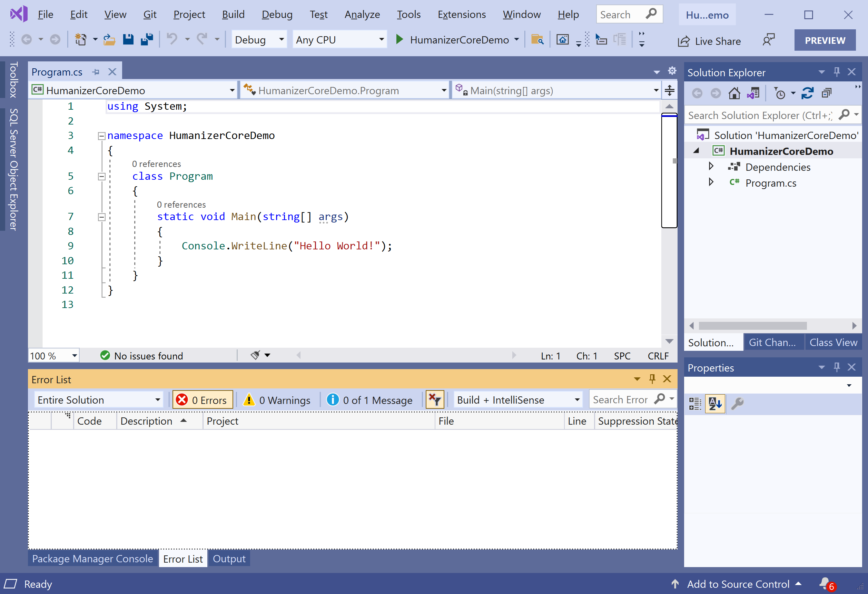Click the Open File folder icon

[x=109, y=40]
